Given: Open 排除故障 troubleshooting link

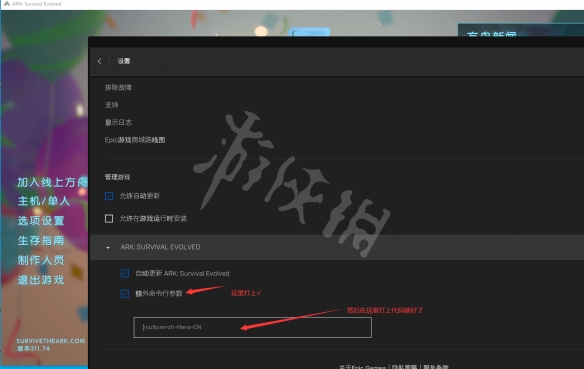Looking at the screenshot, I should pyautogui.click(x=118, y=88).
